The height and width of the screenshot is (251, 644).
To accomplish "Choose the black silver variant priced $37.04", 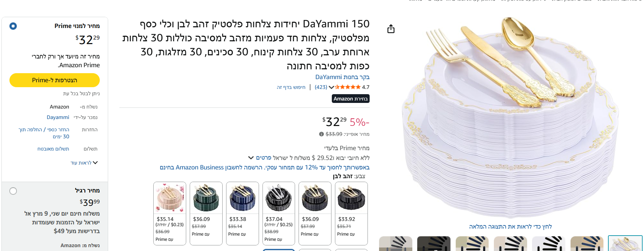I will (279, 213).
